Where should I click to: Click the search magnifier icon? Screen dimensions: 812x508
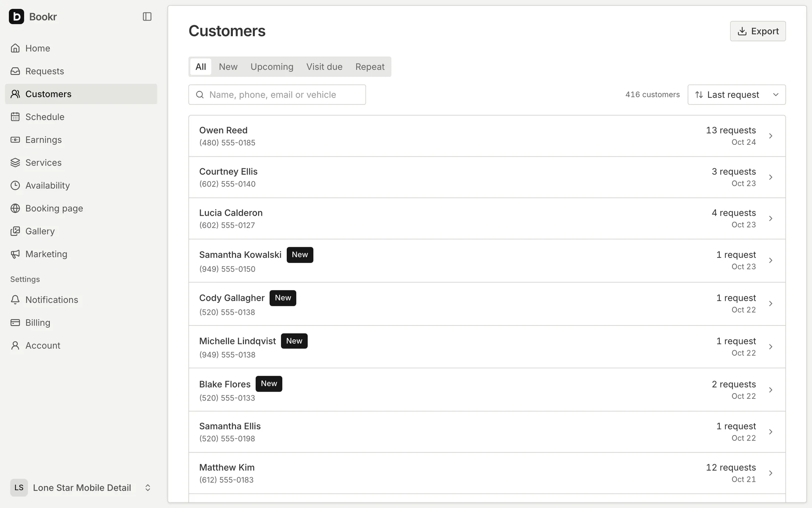[200, 95]
